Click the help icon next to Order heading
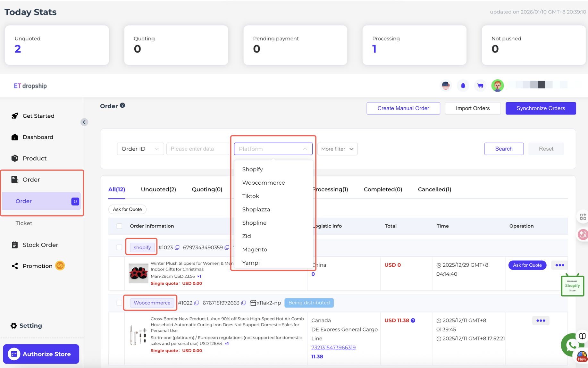This screenshot has width=588, height=368. 123,105
